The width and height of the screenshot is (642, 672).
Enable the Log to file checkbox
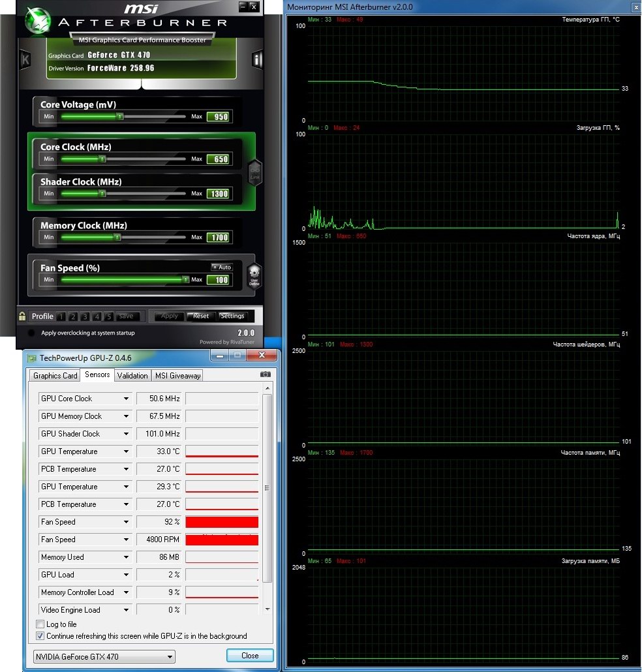40,624
